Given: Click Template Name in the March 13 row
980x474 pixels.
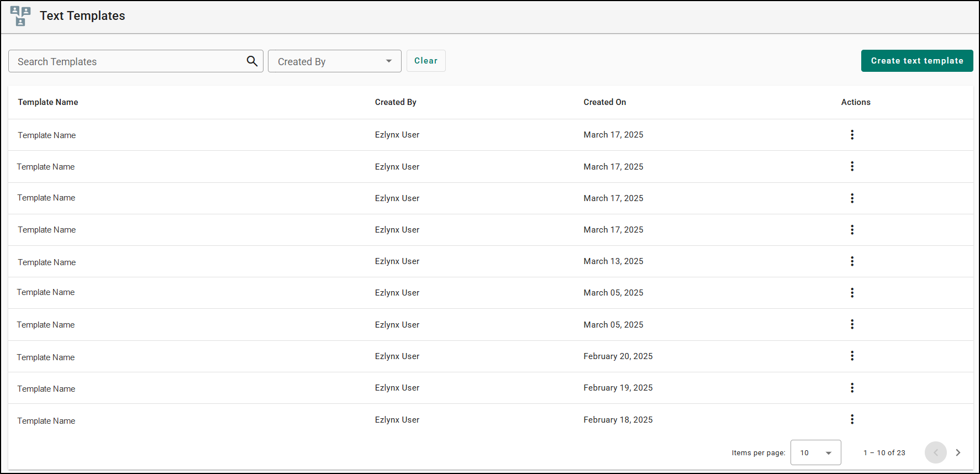Looking at the screenshot, I should coord(47,262).
